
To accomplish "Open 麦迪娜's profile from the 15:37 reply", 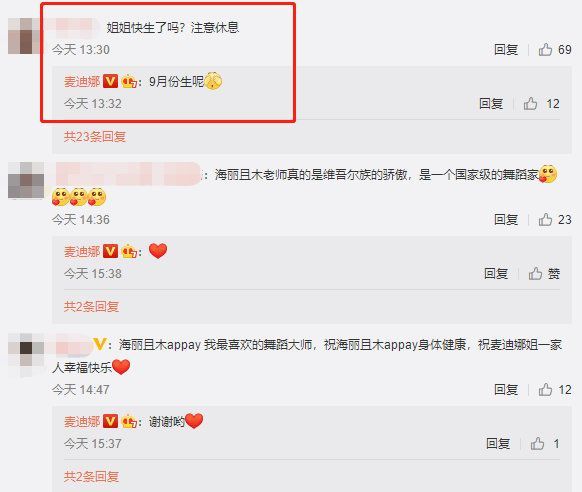I will (x=82, y=422).
